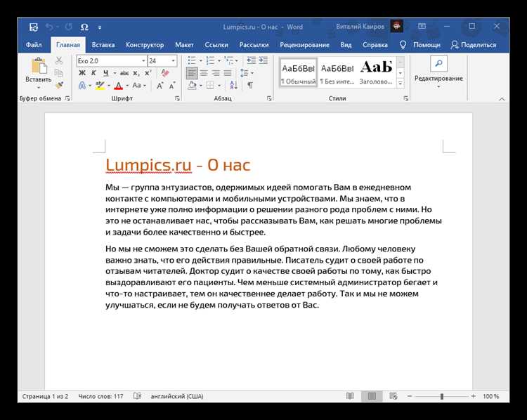Apply subscript formatting

[136, 73]
